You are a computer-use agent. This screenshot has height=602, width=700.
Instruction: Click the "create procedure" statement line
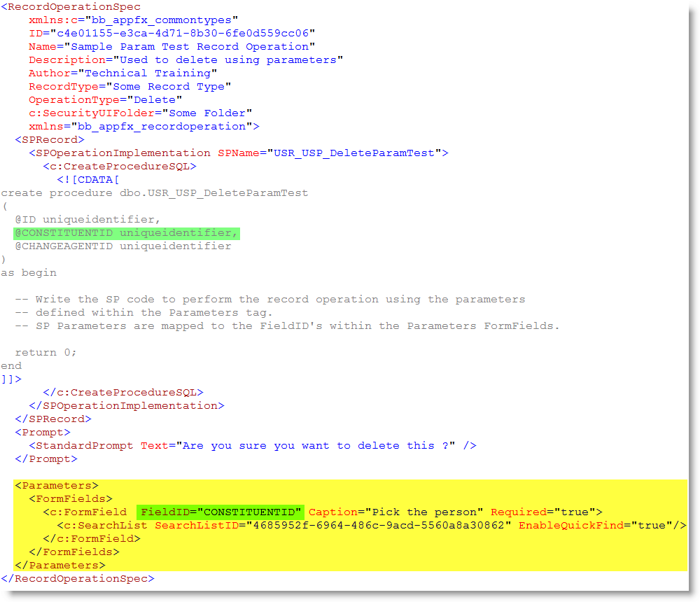pyautogui.click(x=154, y=192)
